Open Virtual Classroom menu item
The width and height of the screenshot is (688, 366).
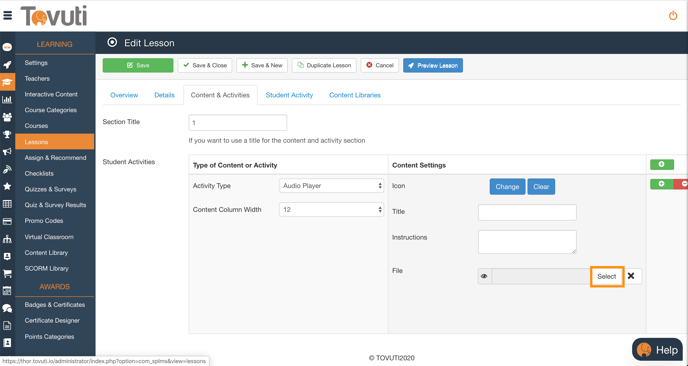point(49,237)
